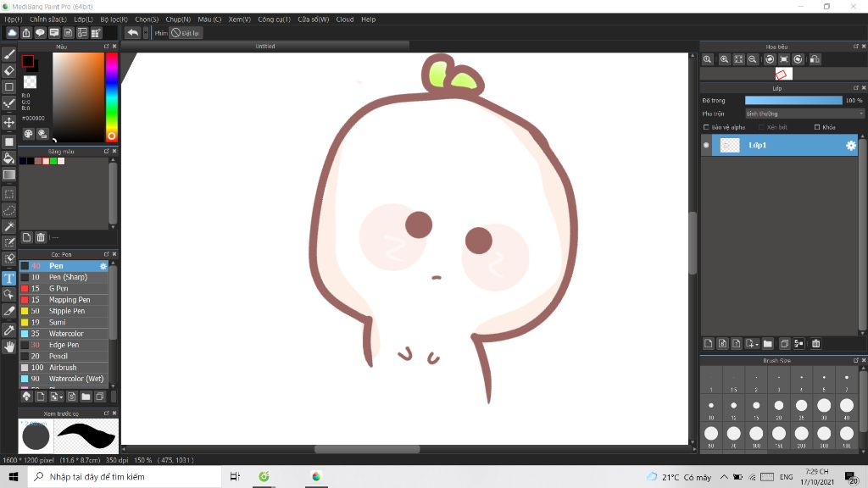Screen dimensions: 868x488
Task: Click palette icon in color panel
Action: 28,134
